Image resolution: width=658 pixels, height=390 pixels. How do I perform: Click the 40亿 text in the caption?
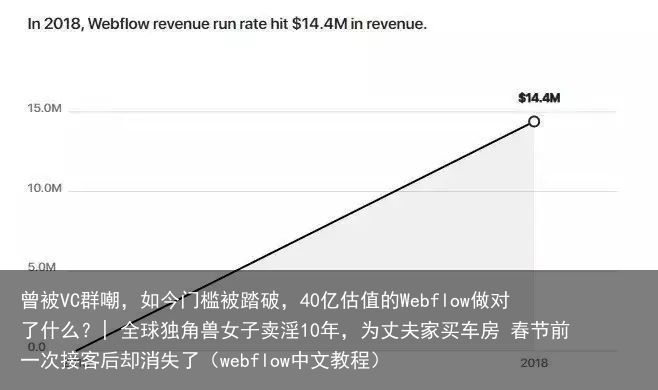pyautogui.click(x=320, y=301)
